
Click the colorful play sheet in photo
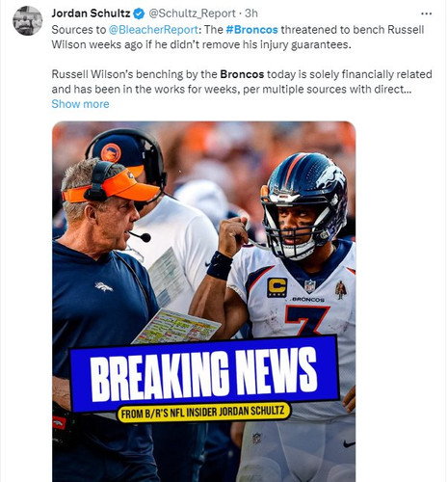[x=177, y=327]
